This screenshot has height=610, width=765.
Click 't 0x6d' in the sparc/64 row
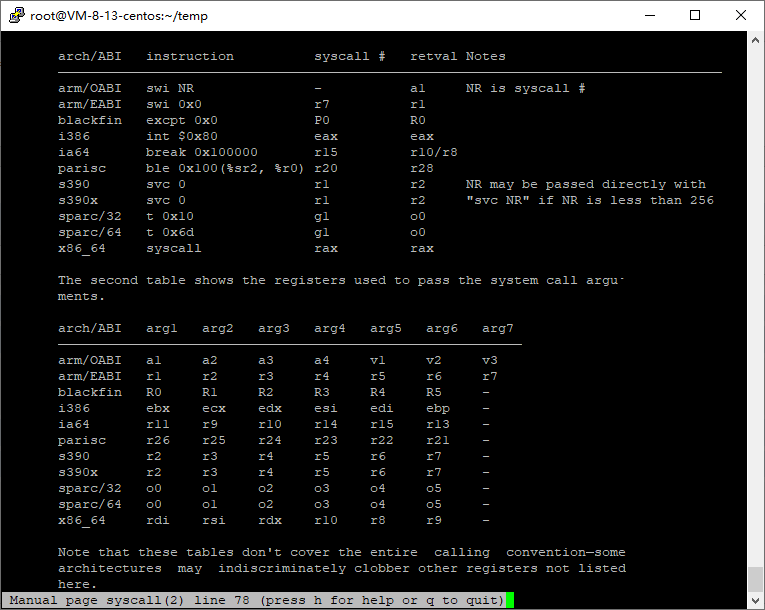click(170, 232)
